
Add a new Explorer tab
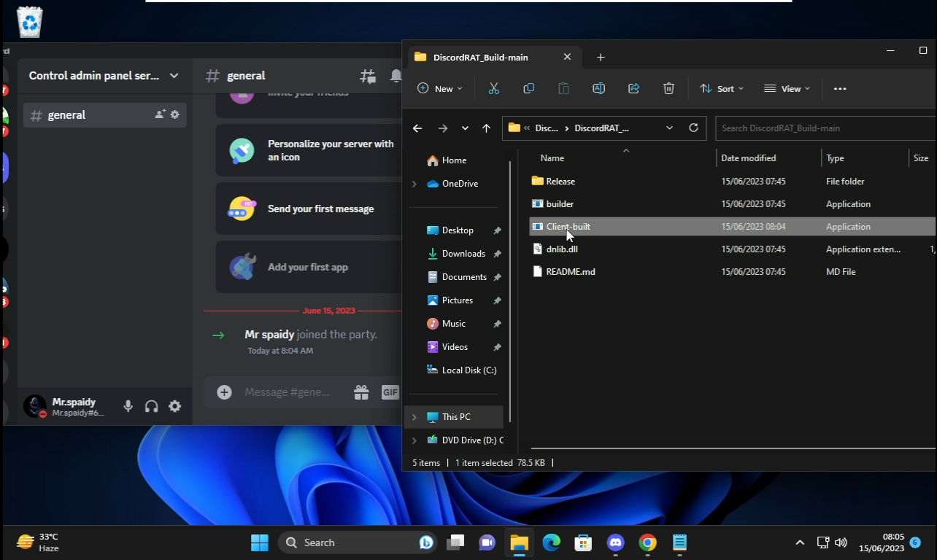(601, 57)
